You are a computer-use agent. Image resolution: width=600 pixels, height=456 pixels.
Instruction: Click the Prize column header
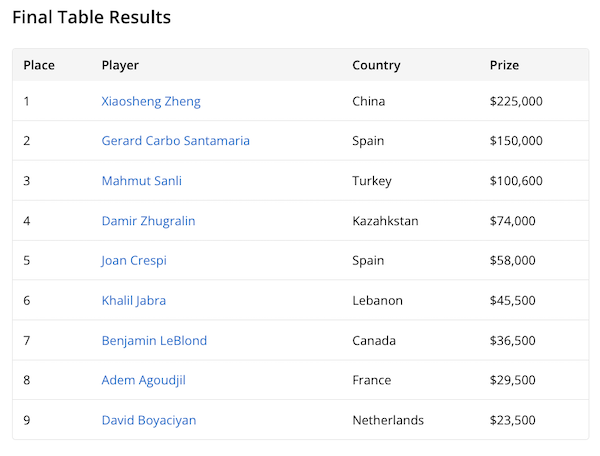(504, 66)
